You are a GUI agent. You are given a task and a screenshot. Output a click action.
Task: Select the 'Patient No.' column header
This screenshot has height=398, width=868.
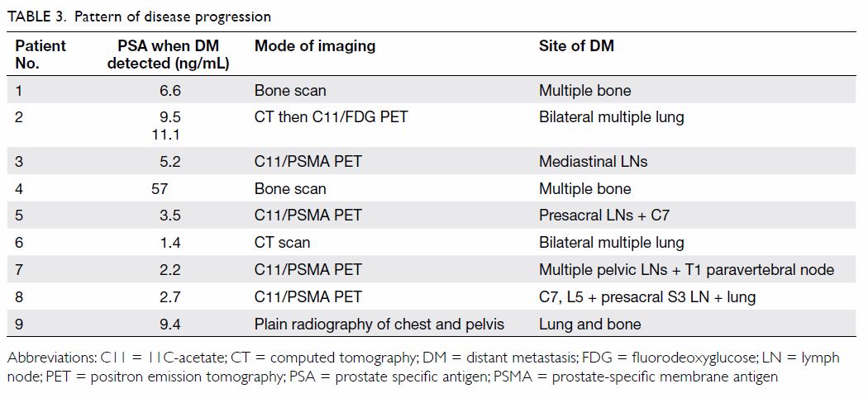click(x=40, y=54)
